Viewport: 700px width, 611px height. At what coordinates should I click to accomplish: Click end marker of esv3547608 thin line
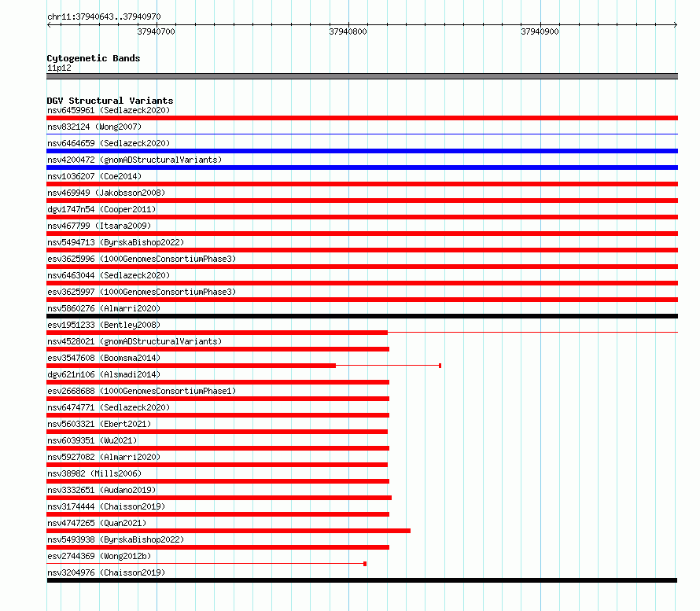[440, 366]
